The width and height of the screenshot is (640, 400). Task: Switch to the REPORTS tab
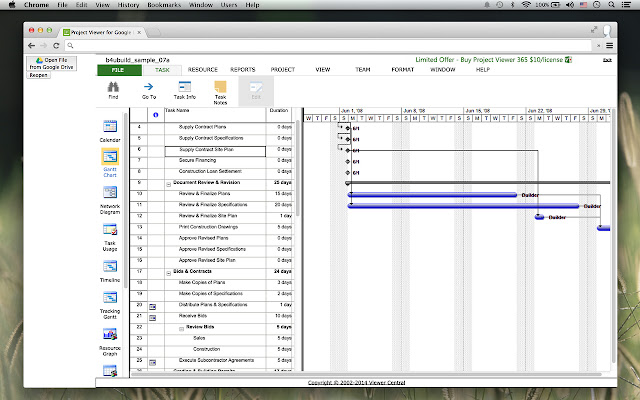(x=242, y=70)
